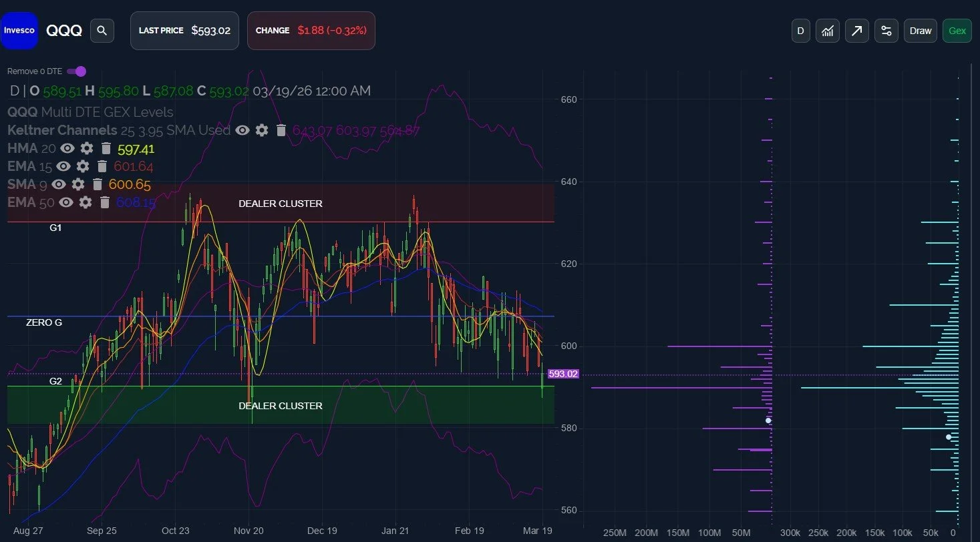Hide the HMA 20 indicator
The width and height of the screenshot is (980, 542).
tap(67, 148)
